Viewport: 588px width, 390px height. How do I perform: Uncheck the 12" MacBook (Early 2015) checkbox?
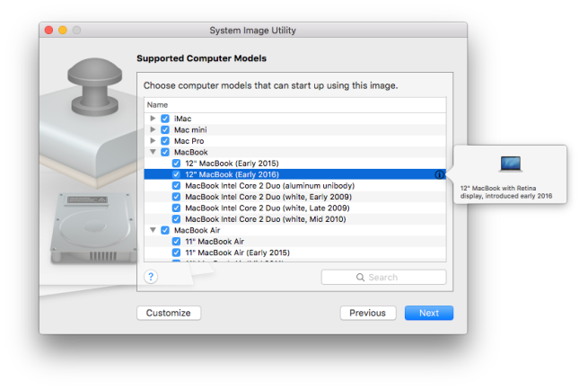pos(177,164)
